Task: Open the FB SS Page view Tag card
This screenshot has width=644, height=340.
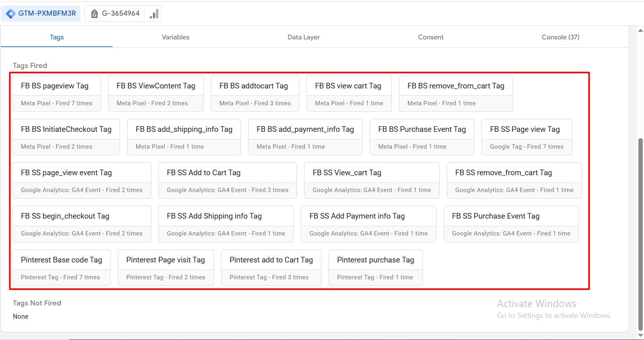Action: tap(527, 137)
